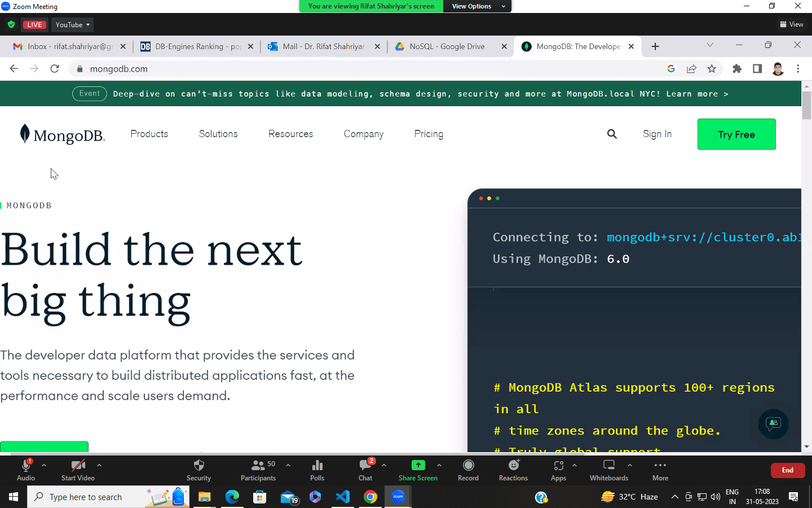The image size is (812, 508).
Task: Go back in browser history
Action: click(14, 68)
